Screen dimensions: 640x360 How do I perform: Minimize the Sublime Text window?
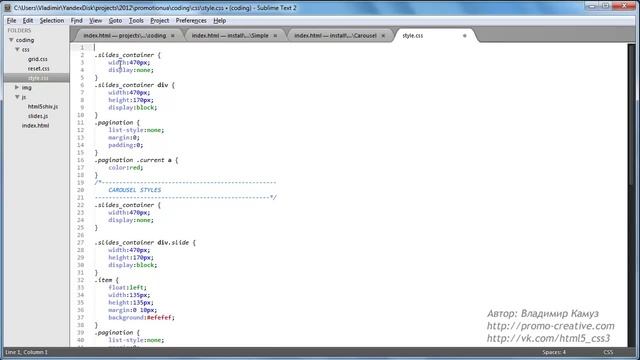click(x=591, y=6)
